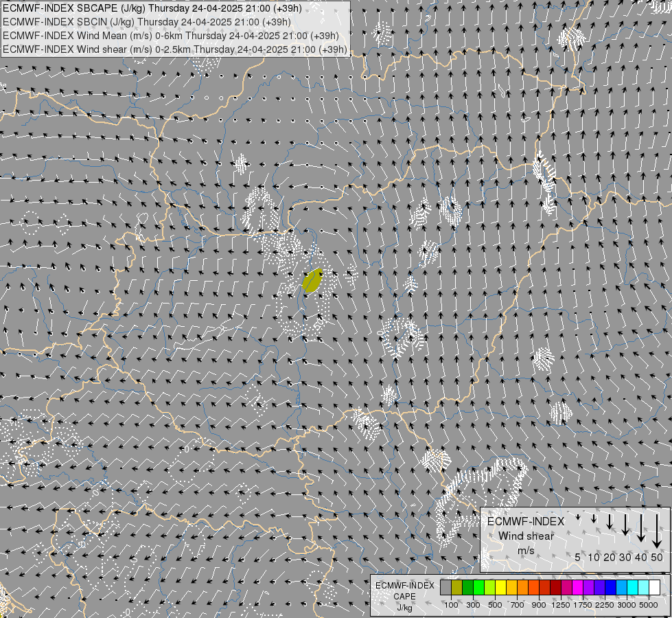This screenshot has width=672, height=618.
Task: Click the largest wind shear arrow for 50 m/s
Action: coord(657,531)
